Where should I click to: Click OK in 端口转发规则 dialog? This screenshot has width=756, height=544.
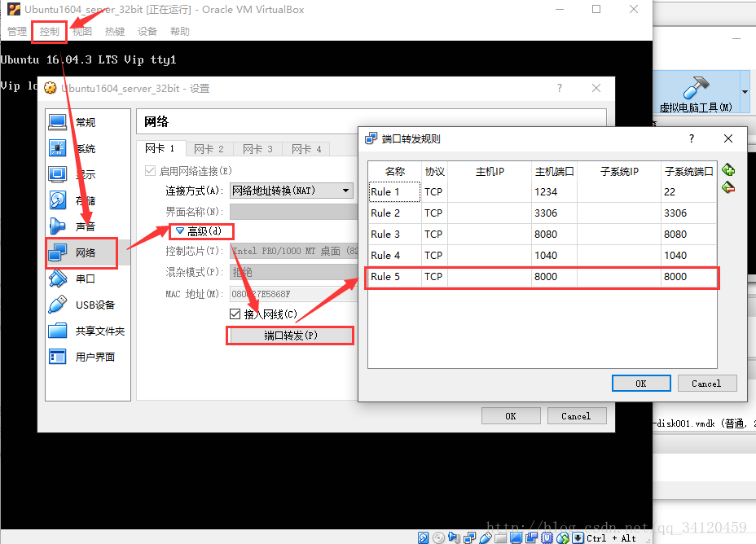(641, 383)
